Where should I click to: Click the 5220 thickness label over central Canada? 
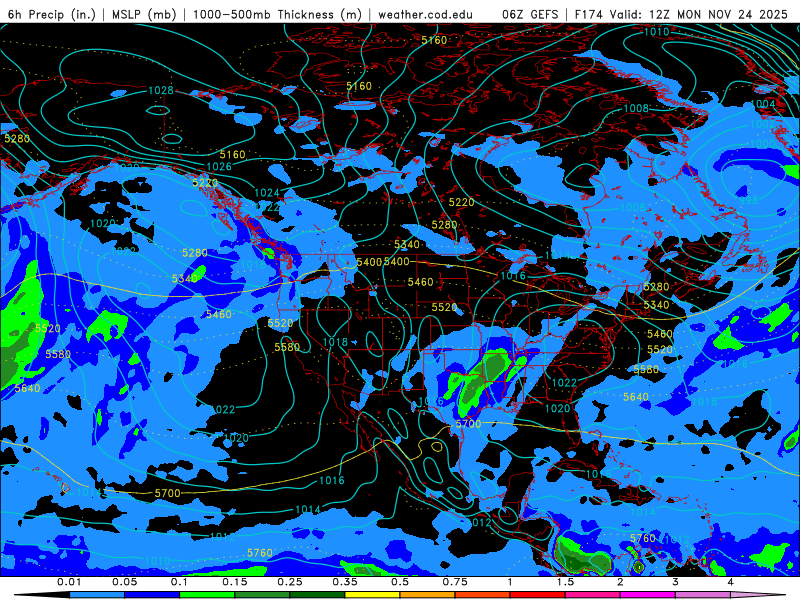coord(461,203)
